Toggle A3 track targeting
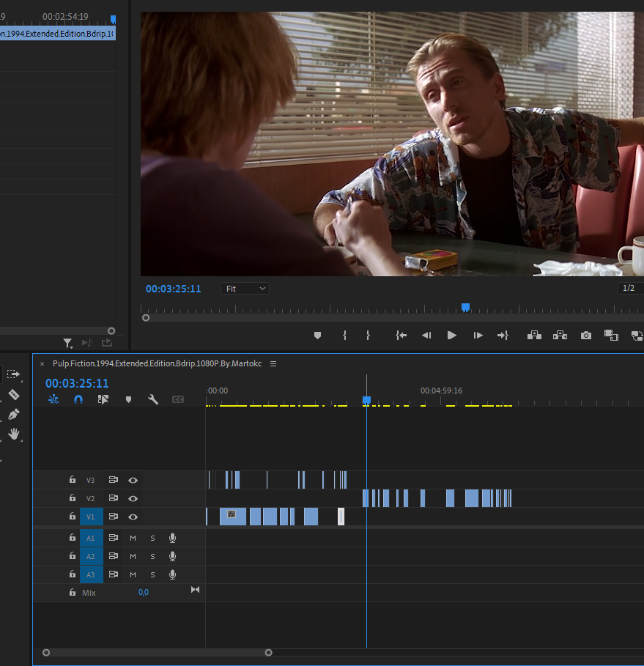 click(x=92, y=574)
